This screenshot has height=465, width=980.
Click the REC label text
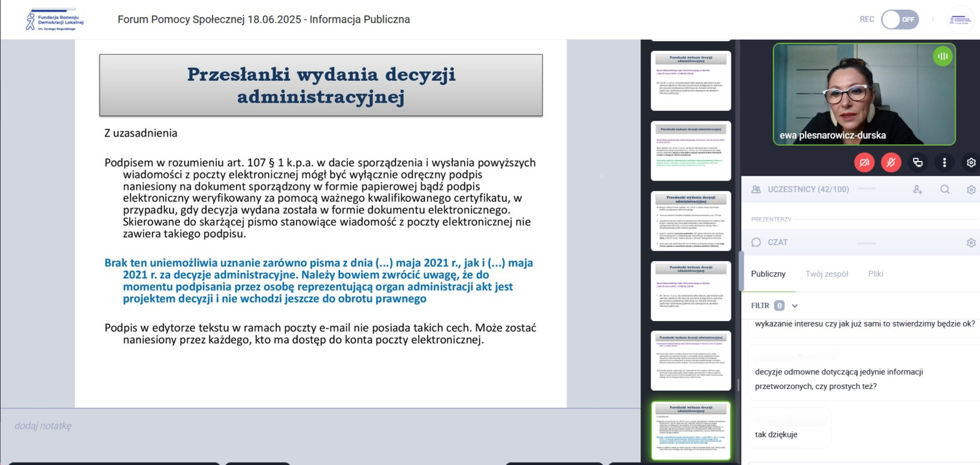(867, 20)
